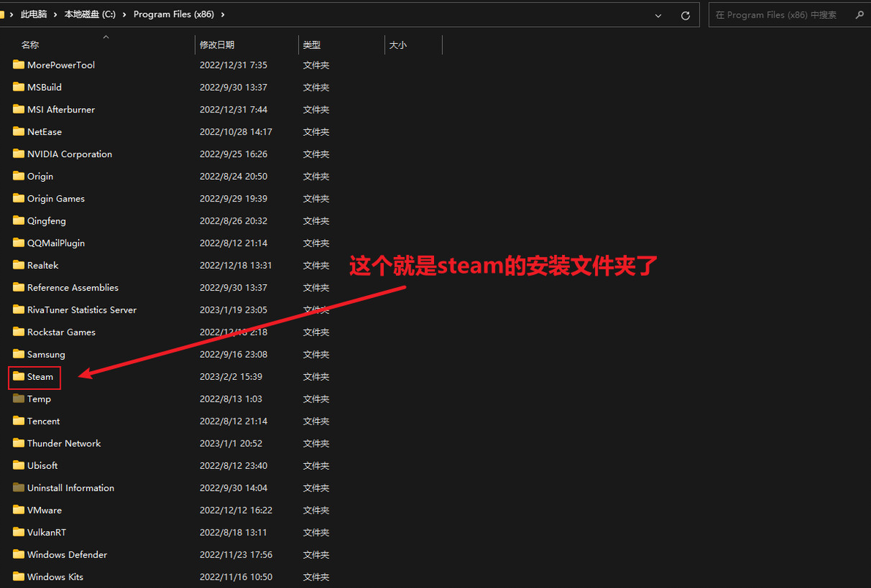This screenshot has width=871, height=588.
Task: Select the Windows Defender folder name
Action: [67, 554]
